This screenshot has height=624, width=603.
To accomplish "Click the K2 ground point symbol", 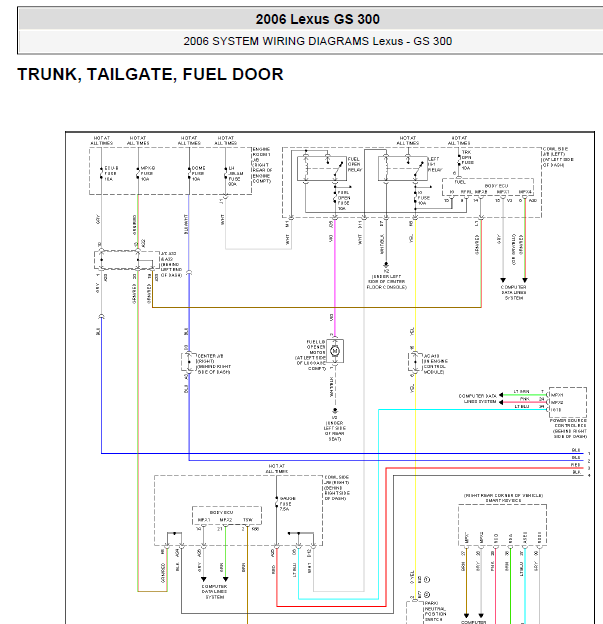I will point(386,265).
